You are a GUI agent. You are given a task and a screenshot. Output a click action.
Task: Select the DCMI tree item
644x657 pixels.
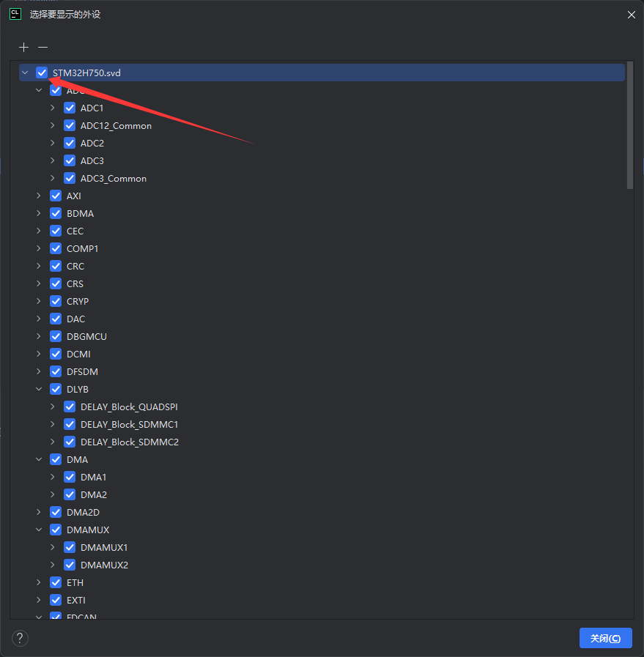coord(78,355)
